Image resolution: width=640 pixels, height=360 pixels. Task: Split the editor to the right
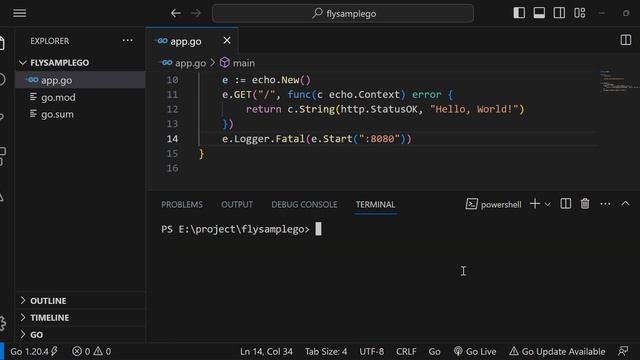625,40
